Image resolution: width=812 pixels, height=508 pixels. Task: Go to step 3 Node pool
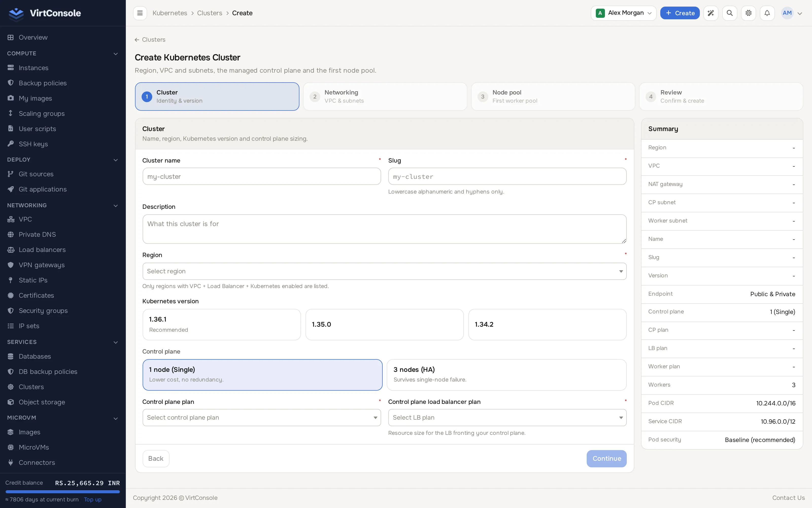click(x=553, y=97)
